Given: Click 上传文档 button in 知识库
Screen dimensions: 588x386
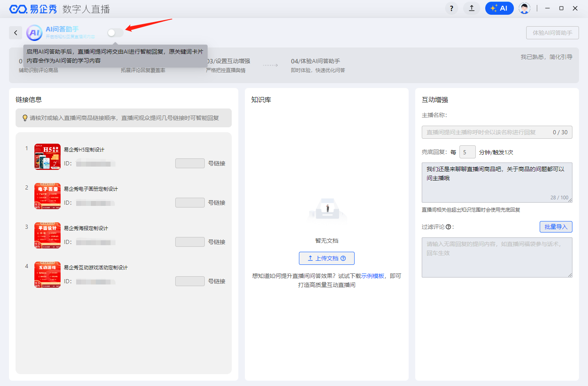Looking at the screenshot, I should (327, 258).
